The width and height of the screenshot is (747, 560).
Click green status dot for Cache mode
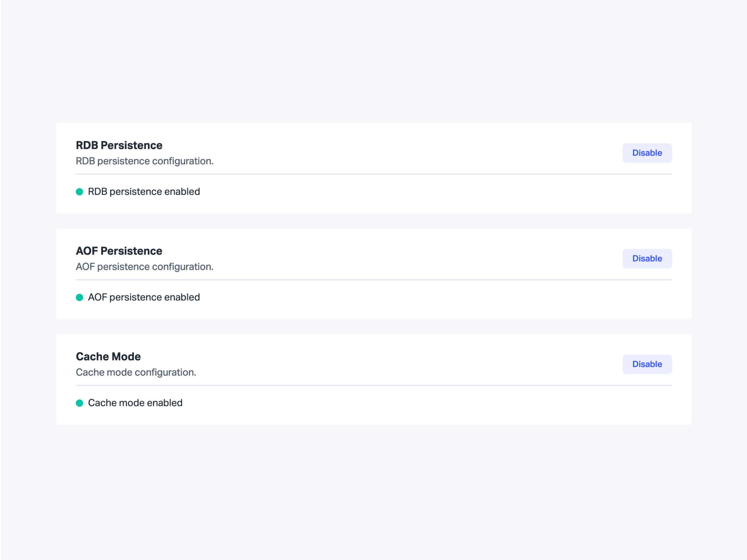79,403
